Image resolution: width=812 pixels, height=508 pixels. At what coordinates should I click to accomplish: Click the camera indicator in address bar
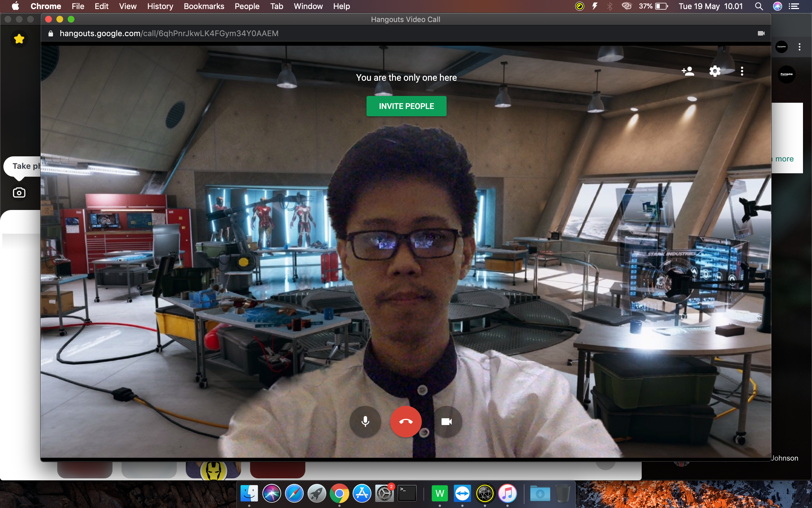pyautogui.click(x=761, y=33)
